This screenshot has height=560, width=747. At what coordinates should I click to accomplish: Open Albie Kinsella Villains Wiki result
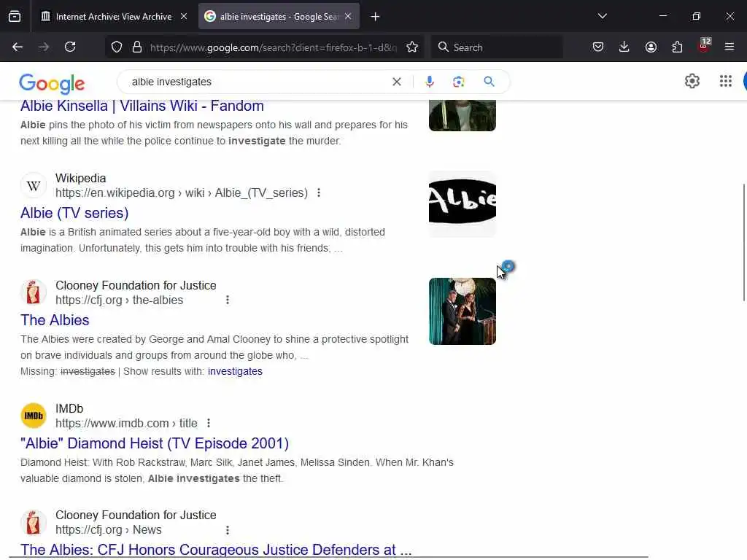point(142,106)
